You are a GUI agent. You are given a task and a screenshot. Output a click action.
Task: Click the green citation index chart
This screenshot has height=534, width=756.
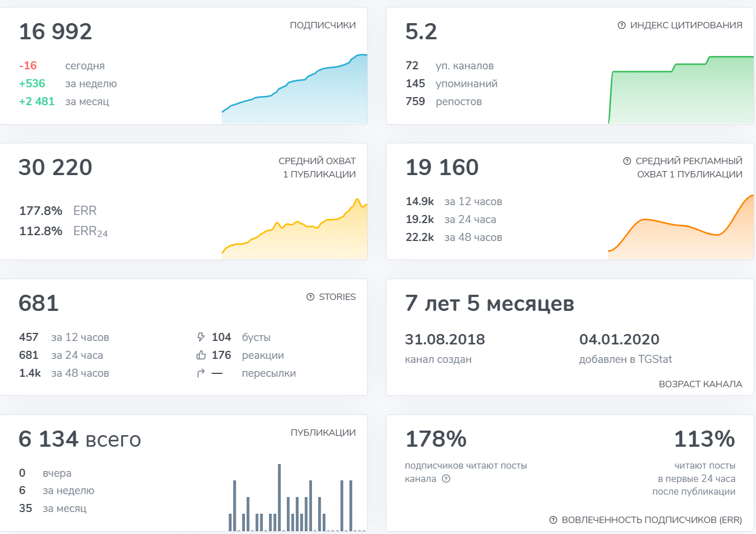(681, 95)
